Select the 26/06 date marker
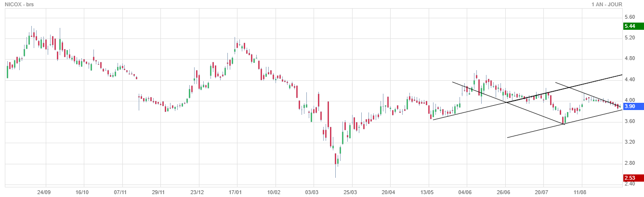 (x=504, y=192)
